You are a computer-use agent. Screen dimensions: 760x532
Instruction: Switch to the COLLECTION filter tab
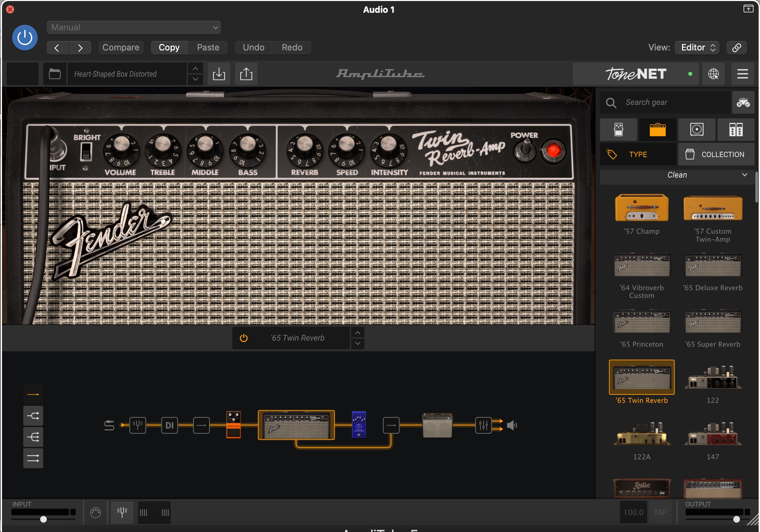click(716, 154)
